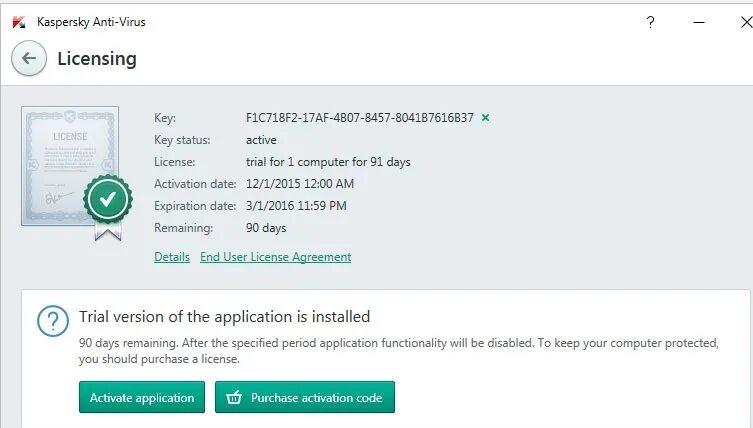Open the End User License Agreement link

coord(276,257)
